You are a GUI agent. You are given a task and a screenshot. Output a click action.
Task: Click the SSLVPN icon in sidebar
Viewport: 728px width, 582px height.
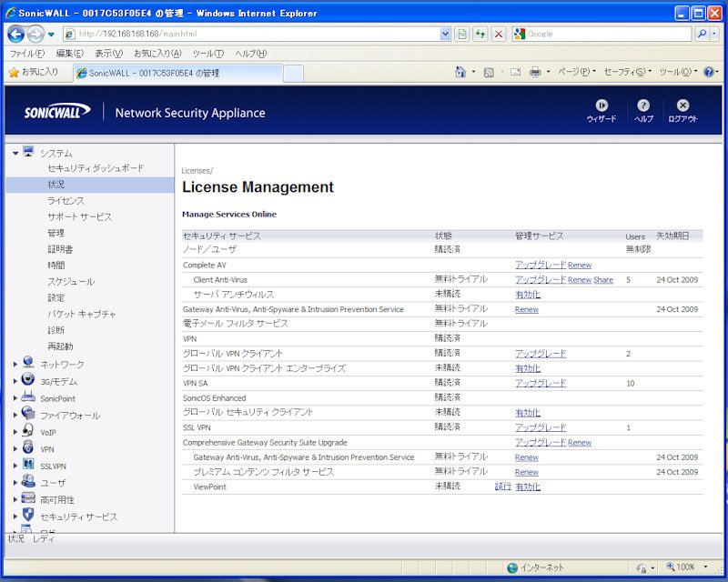(28, 464)
